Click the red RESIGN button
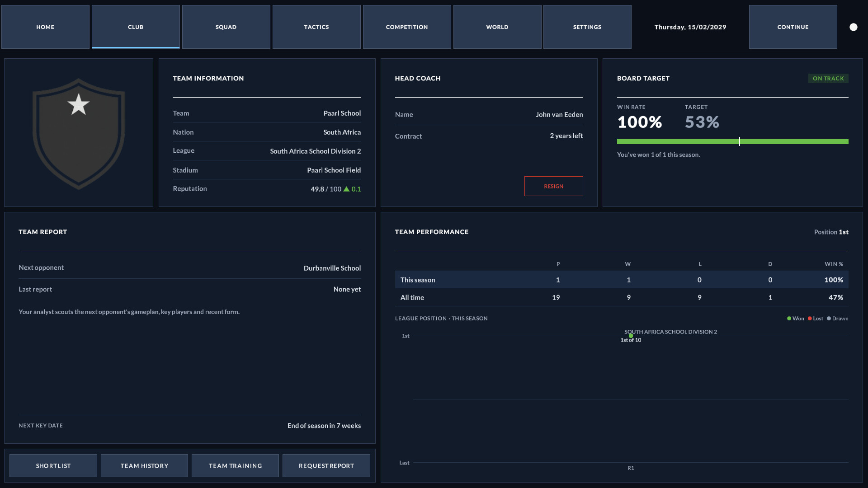 (x=553, y=186)
